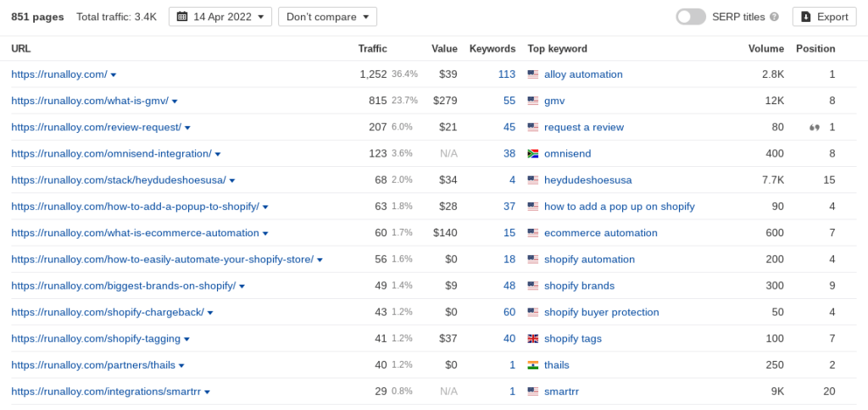Click the 113 keywords count link

coord(507,75)
